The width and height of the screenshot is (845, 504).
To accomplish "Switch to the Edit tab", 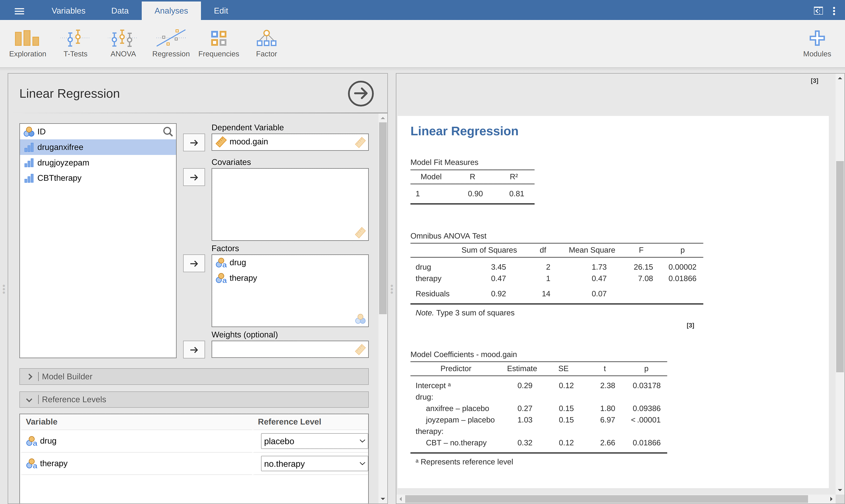I will coord(221,11).
